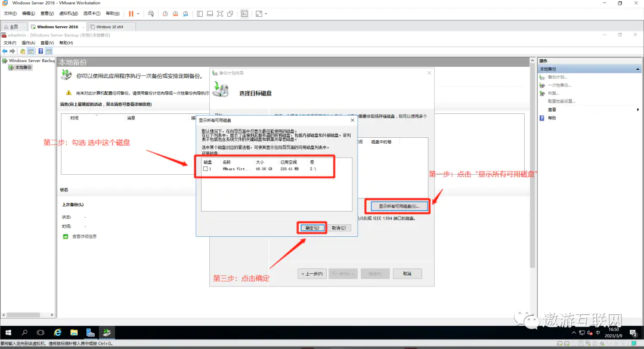Click 查看详细信息 link
This screenshot has width=644, height=349.
click(x=84, y=236)
